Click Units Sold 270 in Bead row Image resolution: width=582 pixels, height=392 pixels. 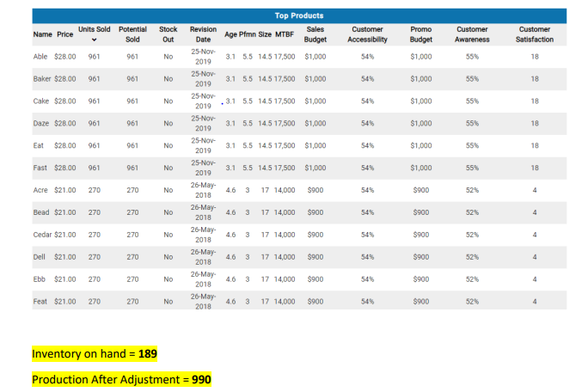[x=95, y=212]
